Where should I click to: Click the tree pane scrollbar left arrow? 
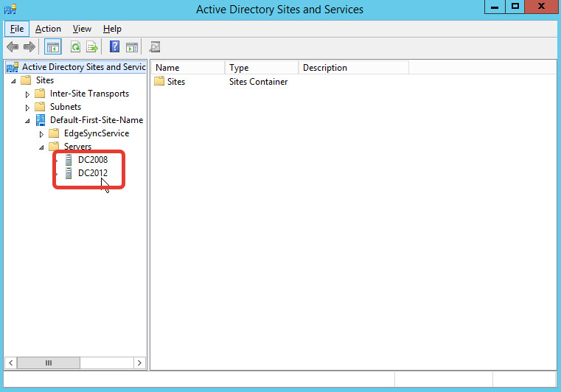(11, 363)
